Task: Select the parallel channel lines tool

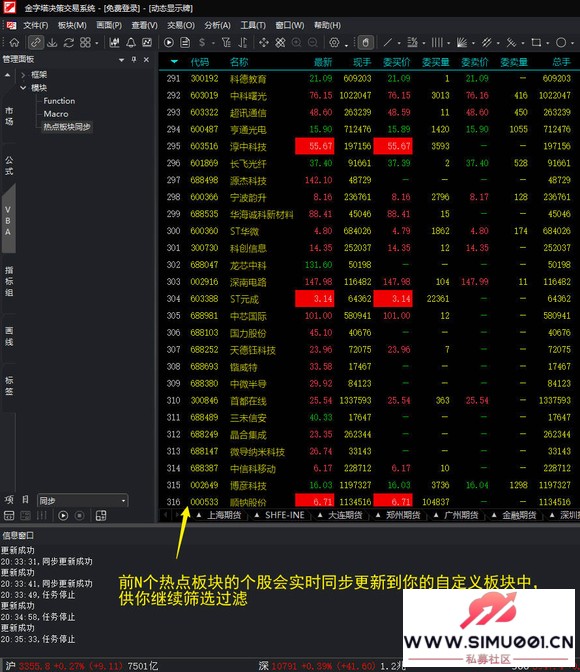Action: tap(486, 42)
